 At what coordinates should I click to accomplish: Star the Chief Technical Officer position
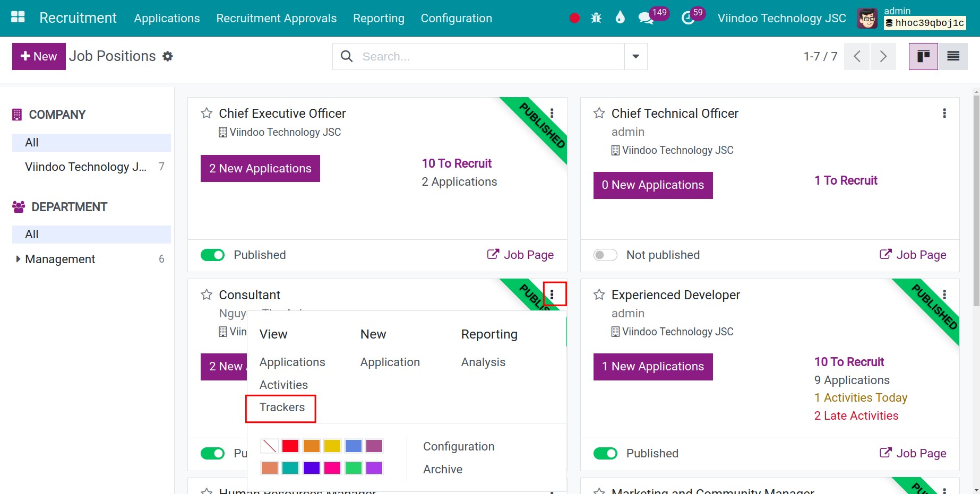point(599,113)
